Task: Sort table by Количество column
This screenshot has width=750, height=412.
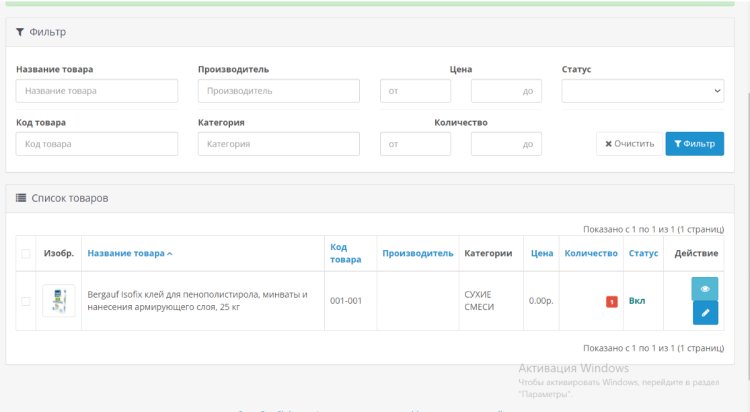Action: [591, 254]
